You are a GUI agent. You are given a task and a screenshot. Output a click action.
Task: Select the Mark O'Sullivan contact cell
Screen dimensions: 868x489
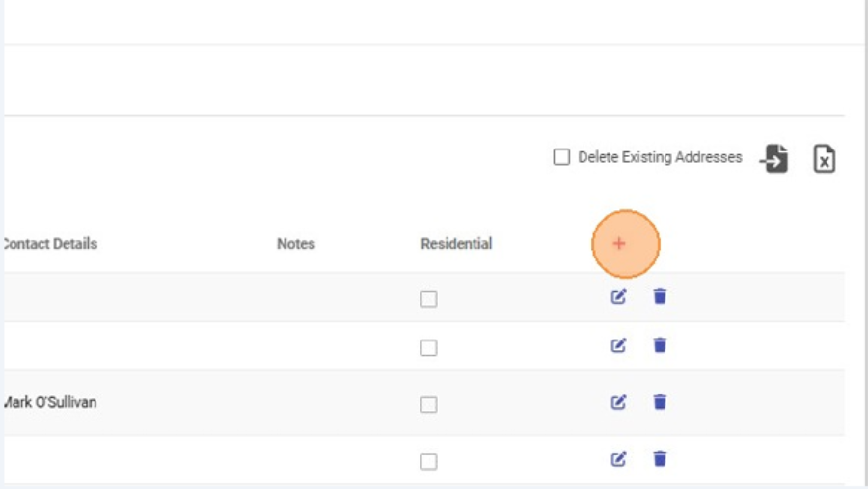point(50,402)
